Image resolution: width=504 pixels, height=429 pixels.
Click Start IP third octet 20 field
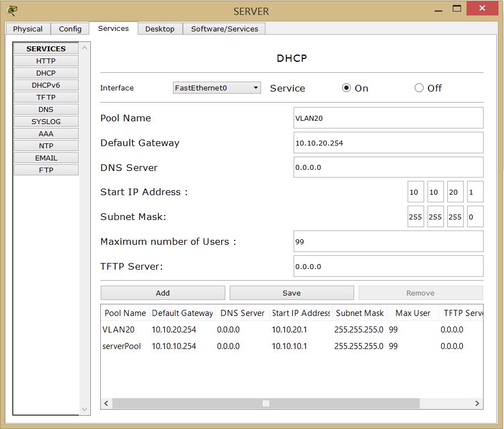(456, 192)
